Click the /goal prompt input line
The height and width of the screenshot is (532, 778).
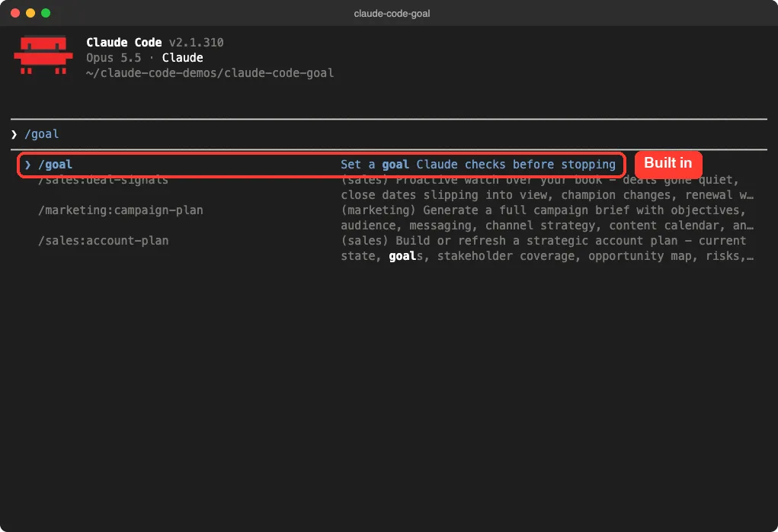pos(389,134)
